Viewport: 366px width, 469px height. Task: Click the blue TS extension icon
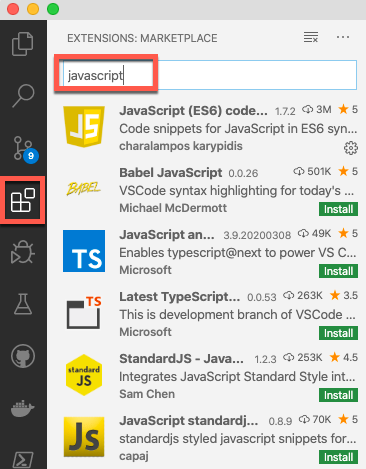pos(84,251)
